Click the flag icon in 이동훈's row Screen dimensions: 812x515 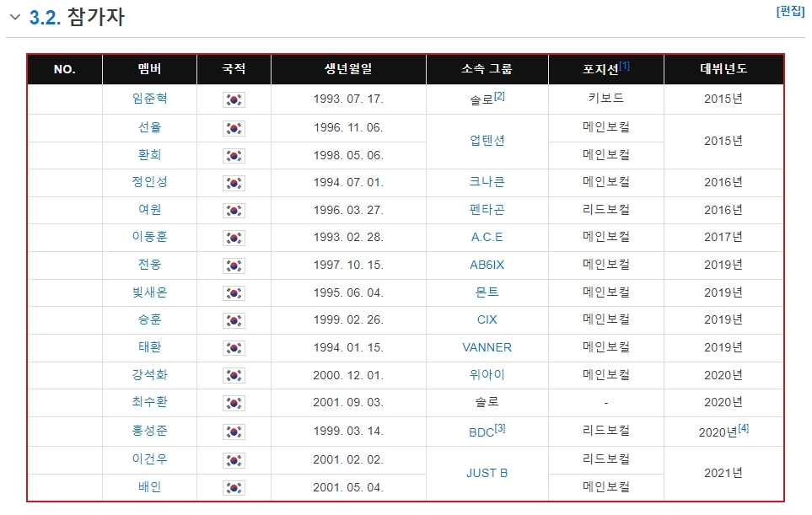(x=234, y=238)
